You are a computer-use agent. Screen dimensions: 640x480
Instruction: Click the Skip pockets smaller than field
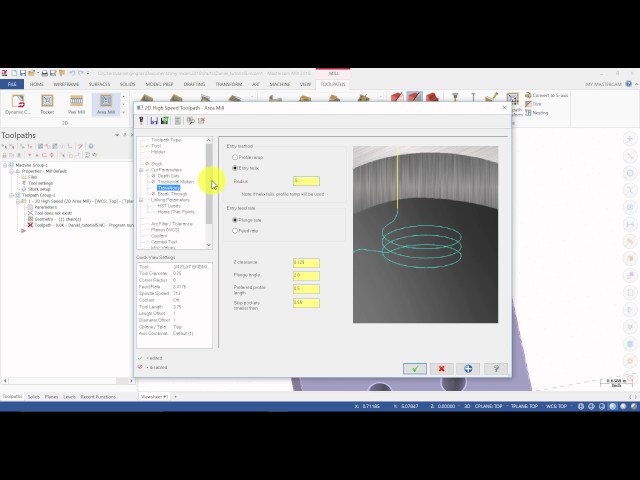(x=306, y=303)
